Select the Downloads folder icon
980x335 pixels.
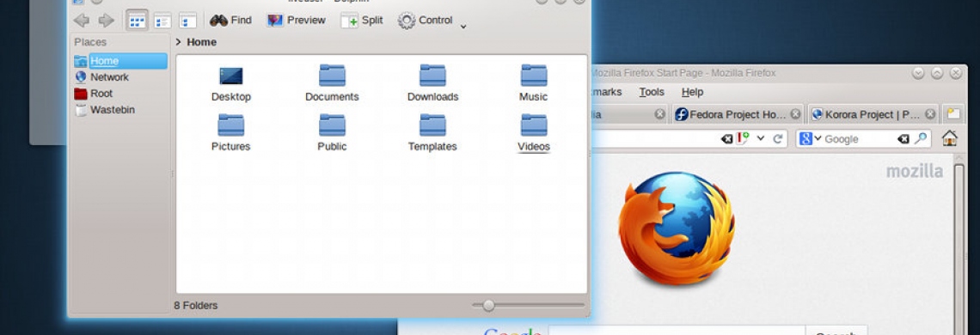pyautogui.click(x=432, y=76)
